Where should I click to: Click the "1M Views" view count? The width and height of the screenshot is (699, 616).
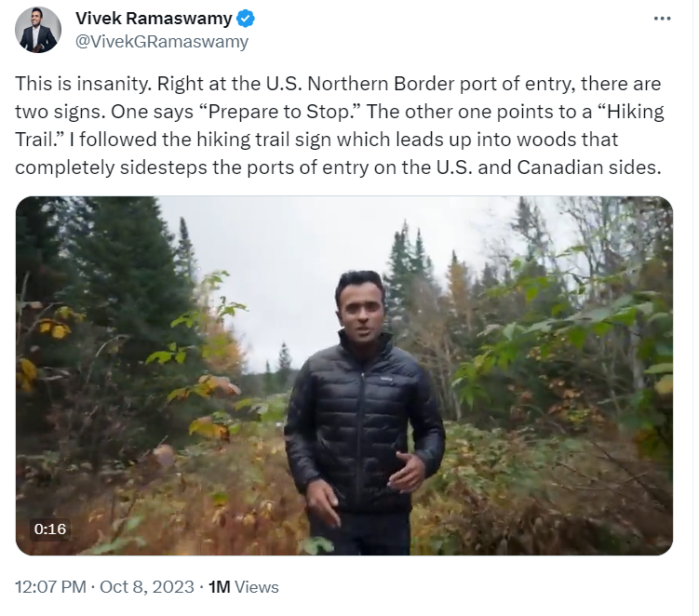(x=244, y=587)
